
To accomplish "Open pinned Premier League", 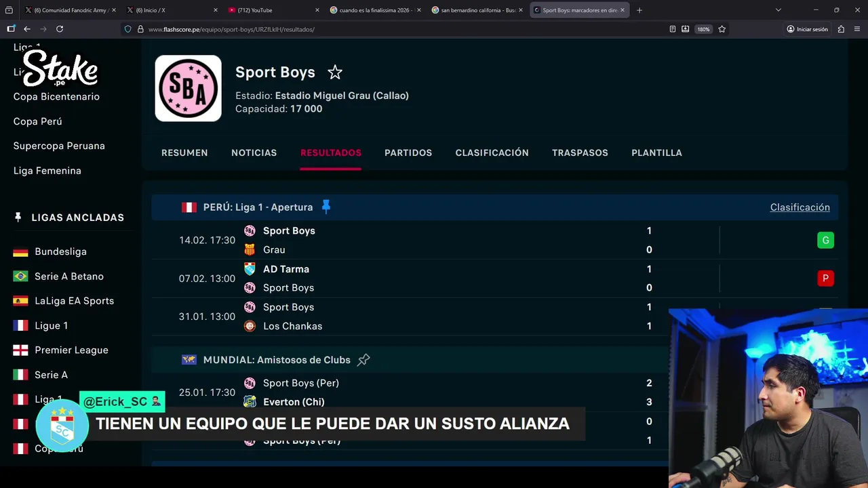I will coord(71,350).
